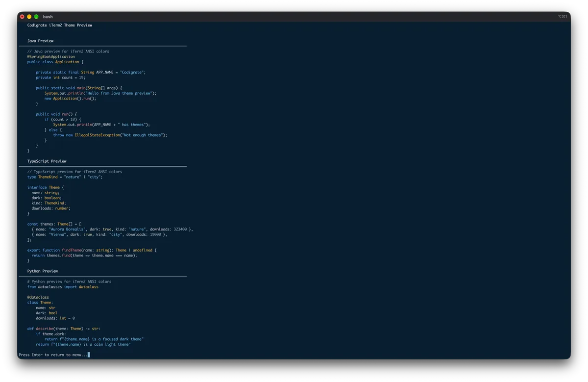Viewport: 588px width, 382px height.
Task: Click the "dark: boolean;" field line
Action: (x=47, y=198)
